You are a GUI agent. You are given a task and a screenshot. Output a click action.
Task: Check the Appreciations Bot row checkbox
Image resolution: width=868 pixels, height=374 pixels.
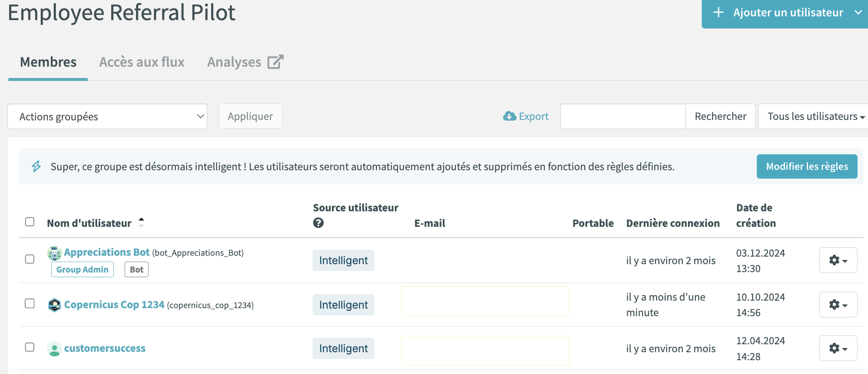coord(30,259)
